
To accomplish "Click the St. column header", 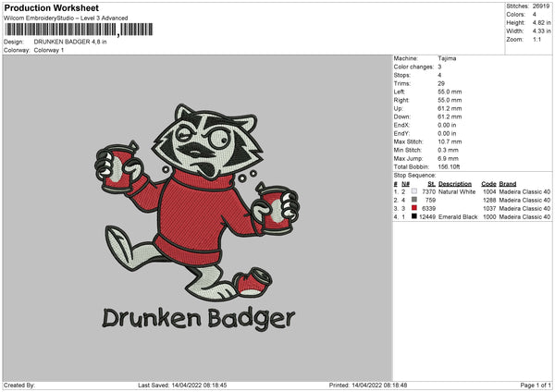I will 430,183.
